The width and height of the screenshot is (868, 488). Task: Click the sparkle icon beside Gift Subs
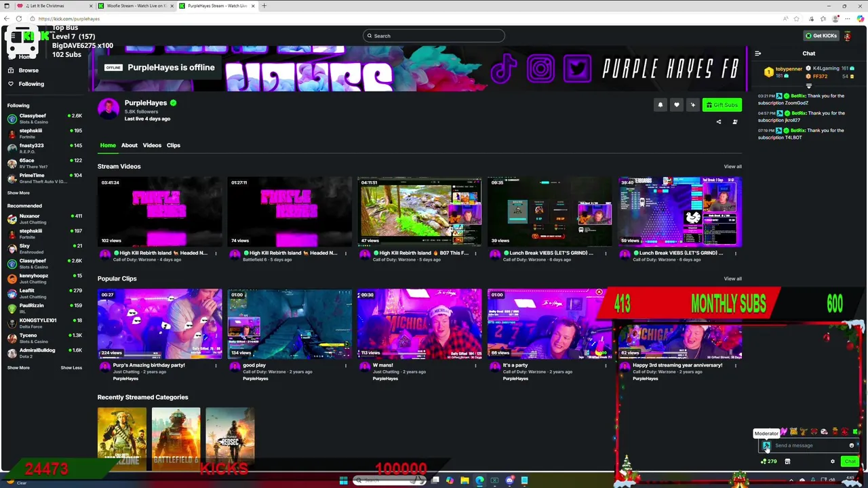click(692, 105)
